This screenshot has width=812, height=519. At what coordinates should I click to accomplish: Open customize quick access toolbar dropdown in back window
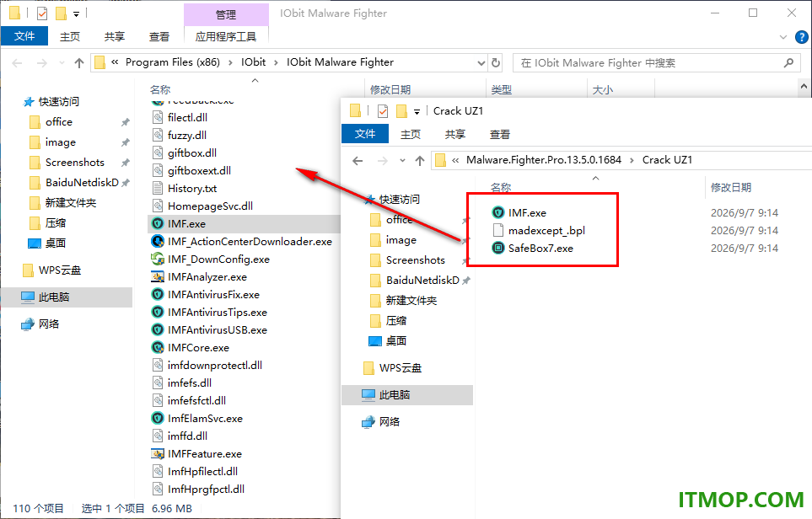coord(76,14)
